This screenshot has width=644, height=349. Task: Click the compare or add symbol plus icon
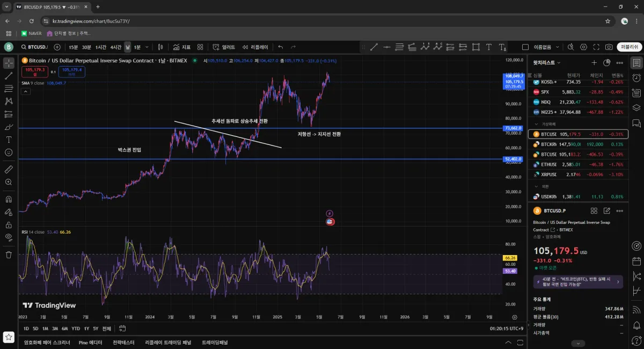tap(57, 47)
